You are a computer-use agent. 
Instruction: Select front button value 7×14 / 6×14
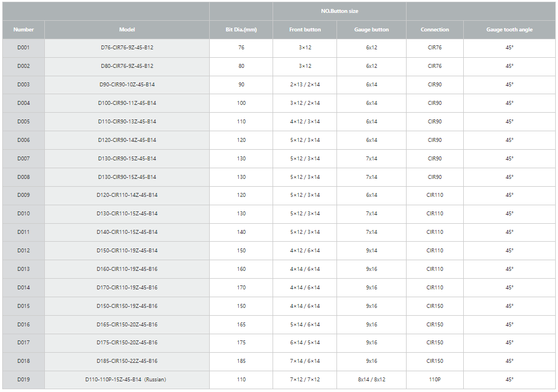point(305,361)
